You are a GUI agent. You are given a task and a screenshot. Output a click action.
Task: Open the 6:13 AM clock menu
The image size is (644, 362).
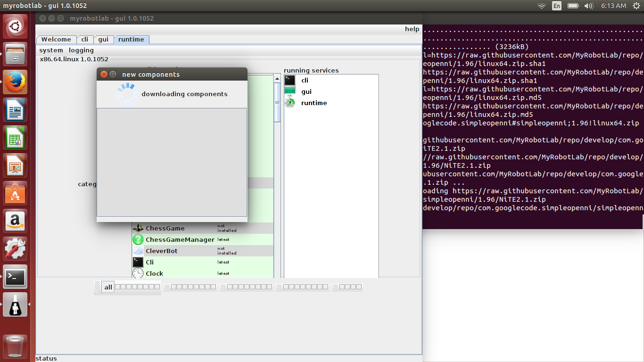click(x=613, y=6)
